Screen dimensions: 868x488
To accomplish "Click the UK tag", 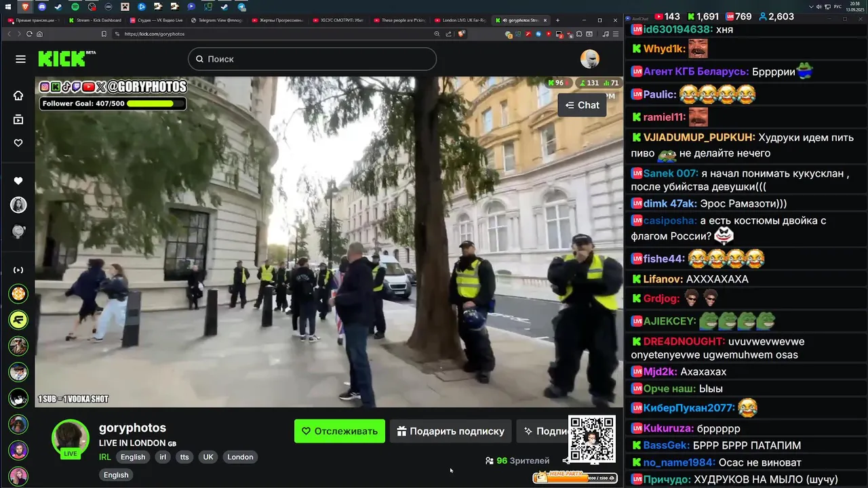I will [x=208, y=457].
